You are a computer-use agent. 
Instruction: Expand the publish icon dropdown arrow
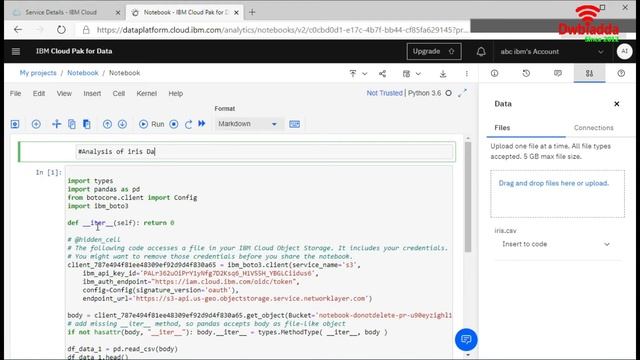click(x=364, y=74)
